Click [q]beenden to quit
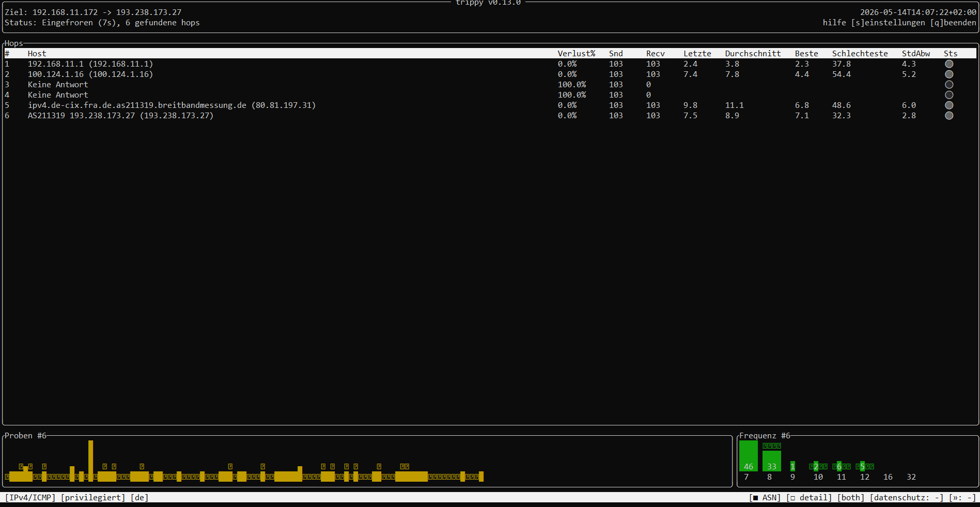 (953, 23)
